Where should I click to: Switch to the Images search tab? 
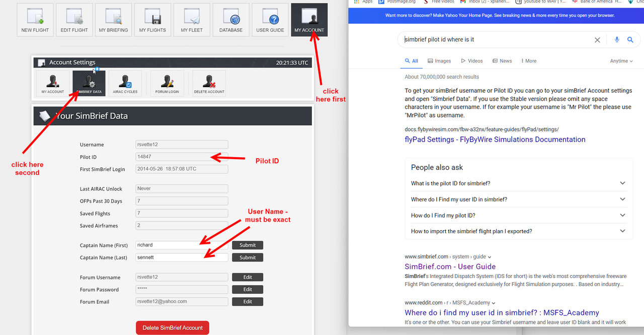(439, 61)
